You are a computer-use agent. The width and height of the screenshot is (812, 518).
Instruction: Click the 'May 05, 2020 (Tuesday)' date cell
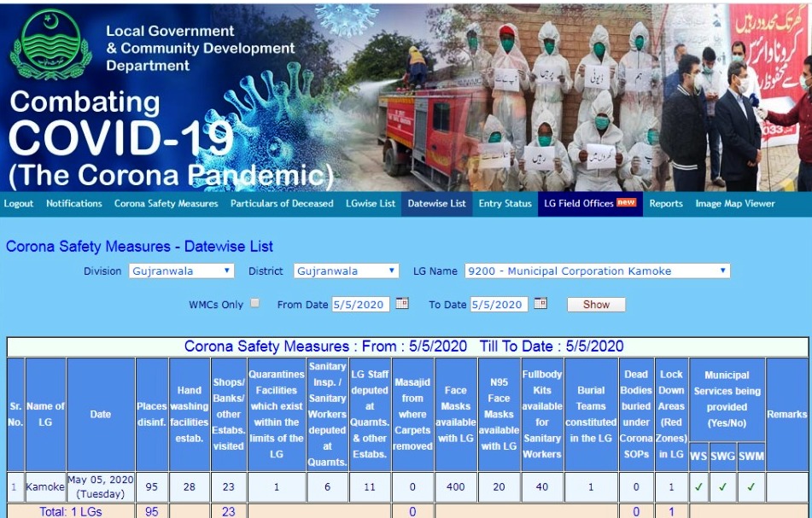tap(101, 487)
